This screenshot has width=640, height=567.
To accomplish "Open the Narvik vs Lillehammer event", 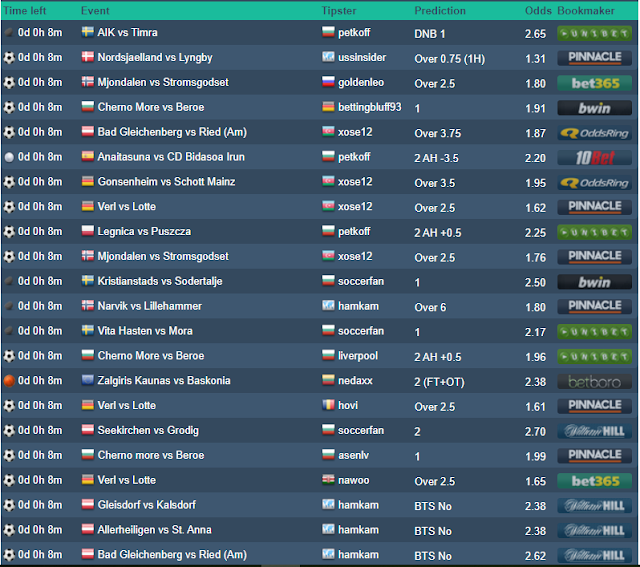I will tap(149, 306).
